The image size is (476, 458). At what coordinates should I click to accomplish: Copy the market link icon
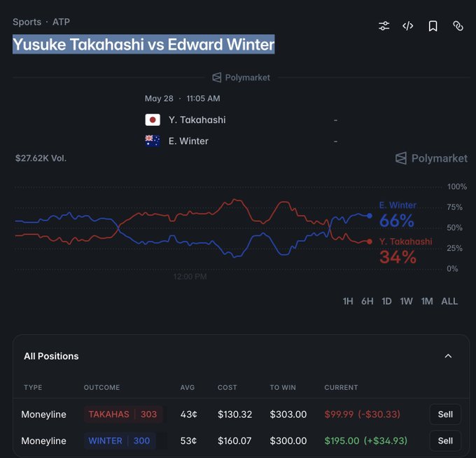click(x=458, y=26)
